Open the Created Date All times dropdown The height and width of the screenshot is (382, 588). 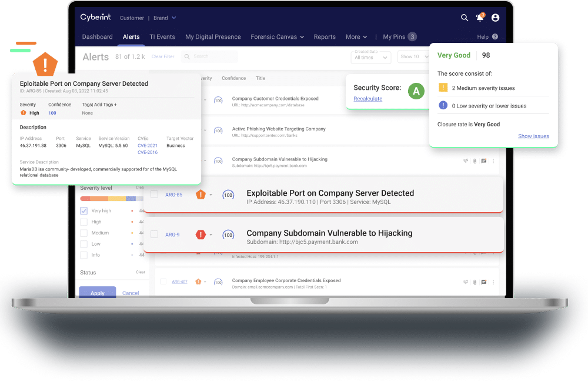372,57
